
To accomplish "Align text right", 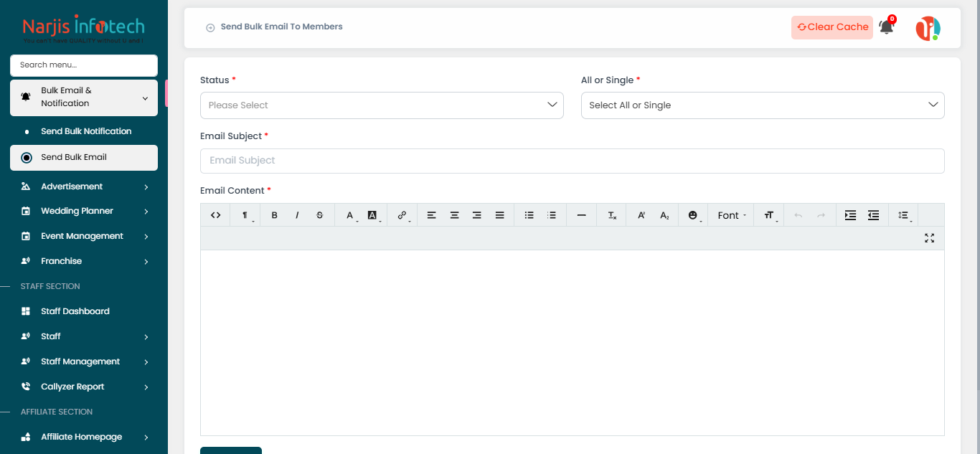I will (477, 215).
